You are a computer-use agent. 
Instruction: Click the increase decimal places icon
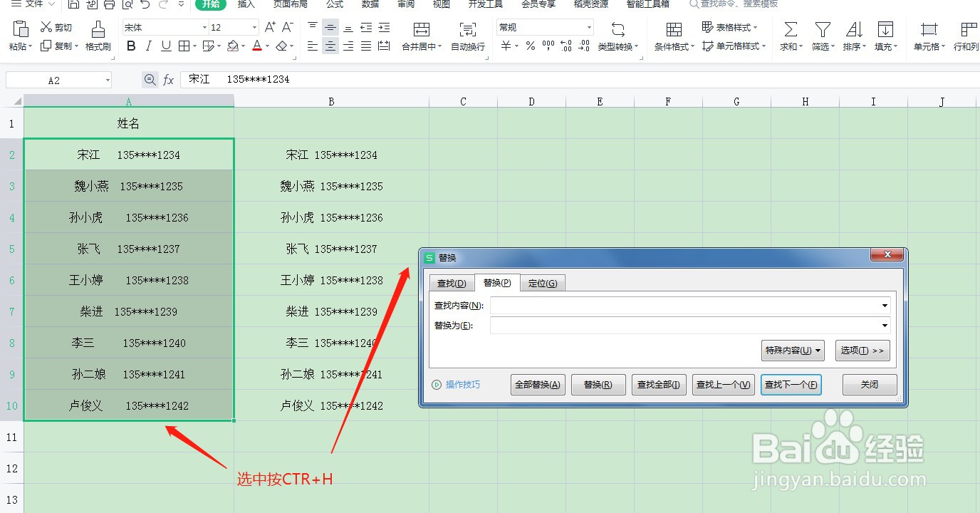coord(566,46)
